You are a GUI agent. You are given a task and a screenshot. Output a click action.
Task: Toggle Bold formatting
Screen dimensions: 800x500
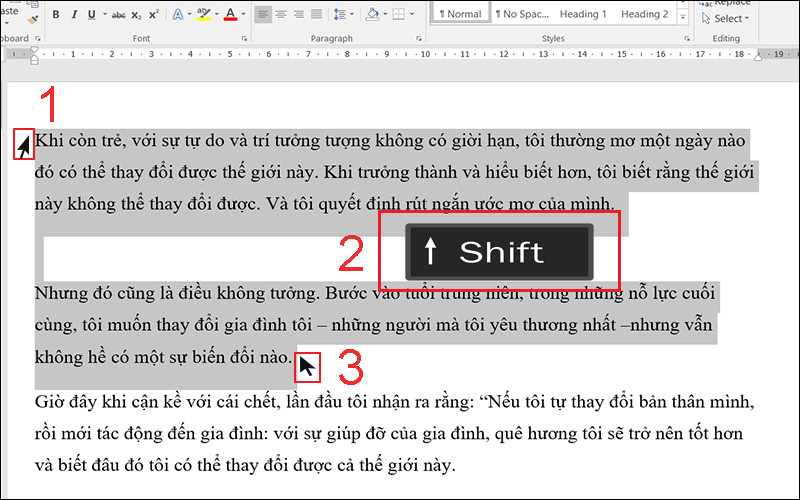(x=56, y=15)
